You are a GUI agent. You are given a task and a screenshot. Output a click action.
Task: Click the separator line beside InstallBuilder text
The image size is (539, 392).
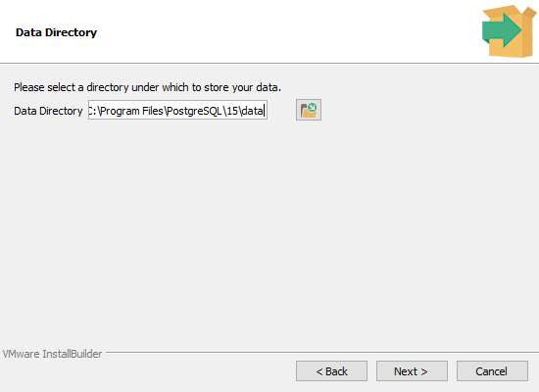click(x=322, y=352)
